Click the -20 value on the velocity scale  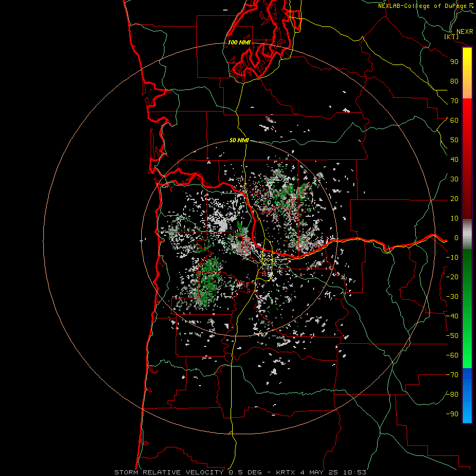(x=452, y=277)
